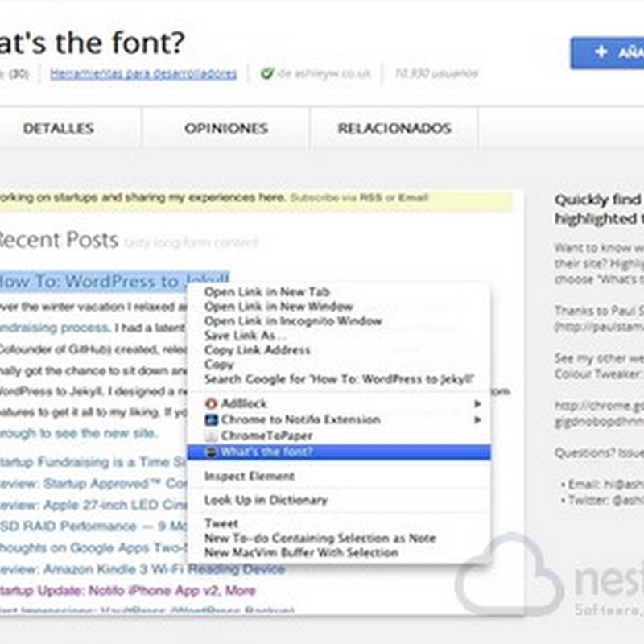Viewport: 644px width, 644px height.
Task: Switch to the OPINIONES tab
Action: click(x=226, y=128)
